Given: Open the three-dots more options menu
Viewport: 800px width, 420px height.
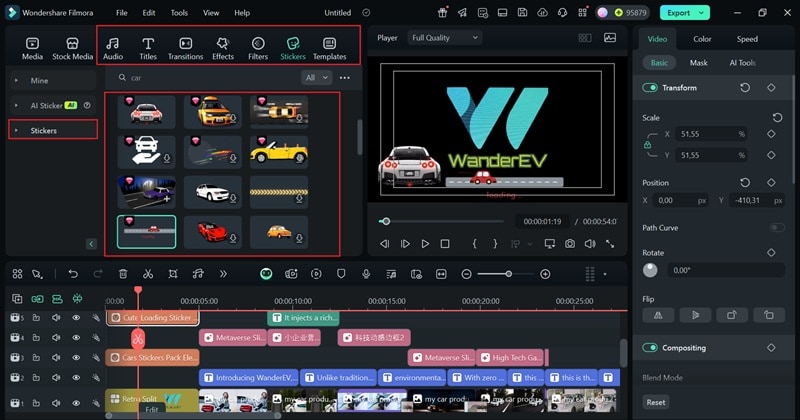Looking at the screenshot, I should click(345, 78).
